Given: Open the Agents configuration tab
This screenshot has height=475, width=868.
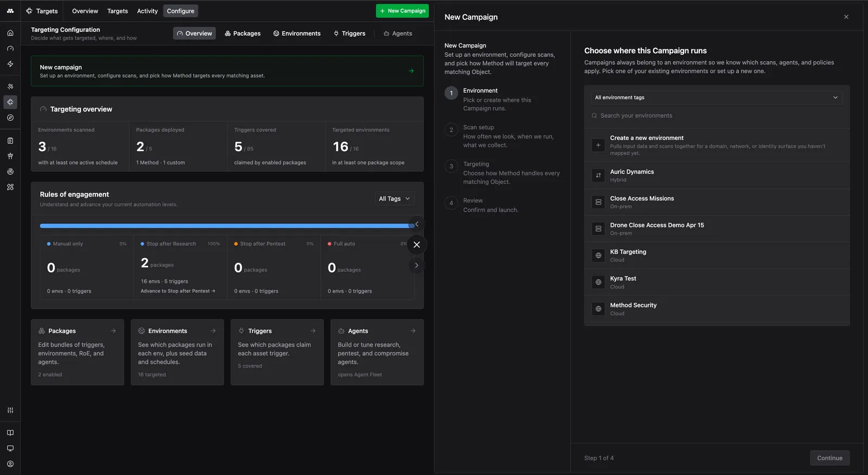Looking at the screenshot, I should click(x=398, y=34).
